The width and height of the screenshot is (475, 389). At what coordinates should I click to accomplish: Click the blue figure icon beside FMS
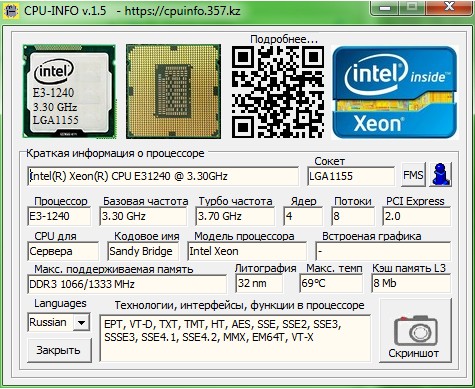441,175
